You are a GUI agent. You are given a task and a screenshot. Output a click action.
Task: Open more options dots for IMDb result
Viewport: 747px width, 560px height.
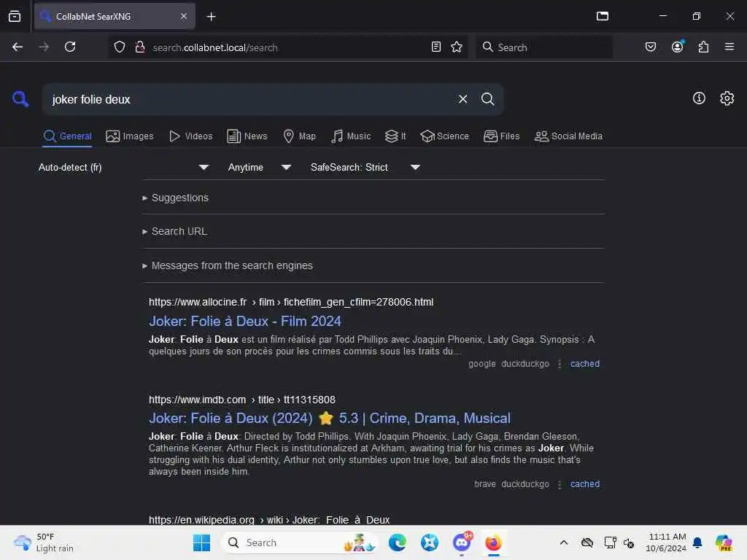[x=560, y=484]
